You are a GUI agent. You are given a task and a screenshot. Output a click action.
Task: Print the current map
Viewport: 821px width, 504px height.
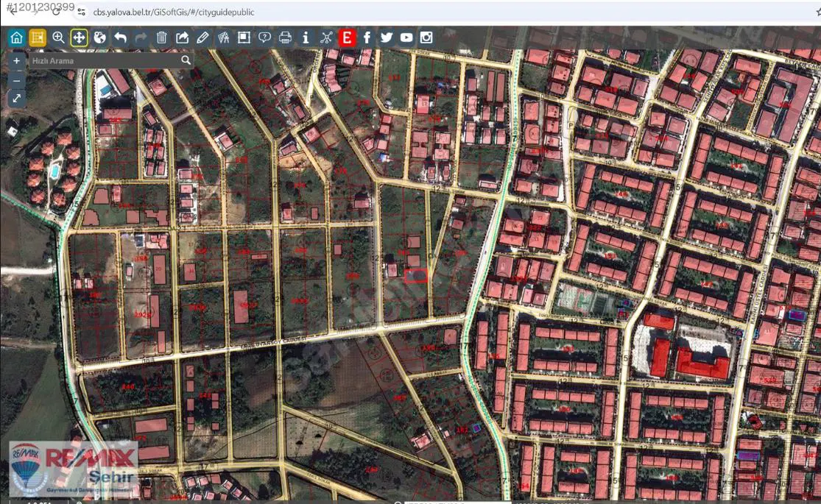click(286, 38)
